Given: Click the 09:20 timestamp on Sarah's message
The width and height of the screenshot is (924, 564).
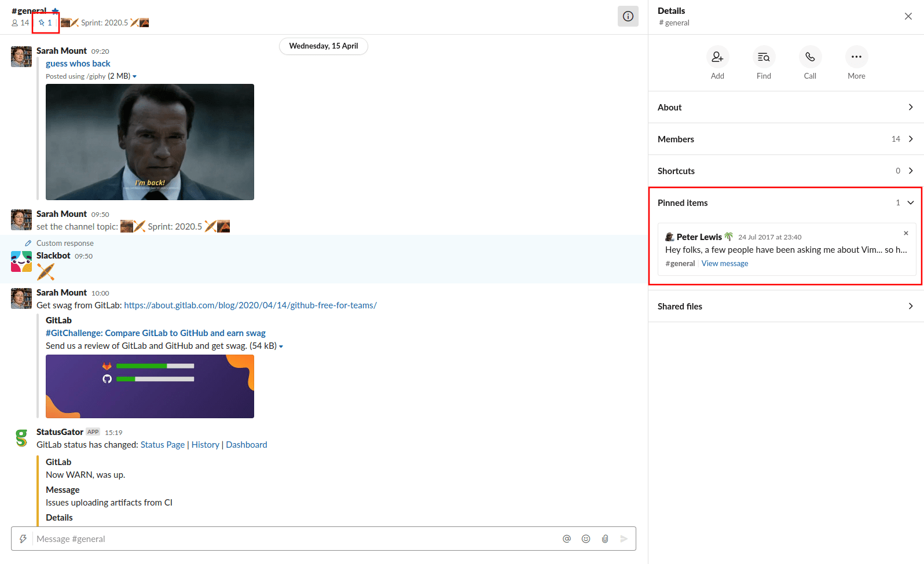Looking at the screenshot, I should 100,51.
